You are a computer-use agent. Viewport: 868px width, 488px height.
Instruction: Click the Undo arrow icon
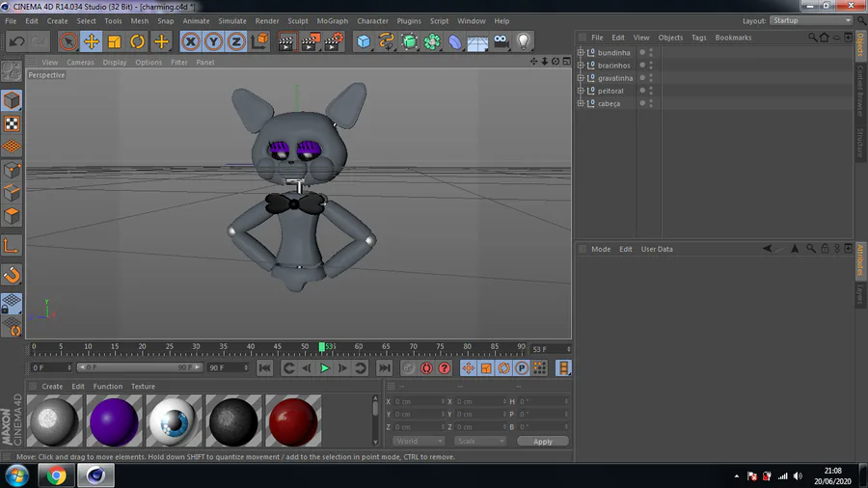16,41
